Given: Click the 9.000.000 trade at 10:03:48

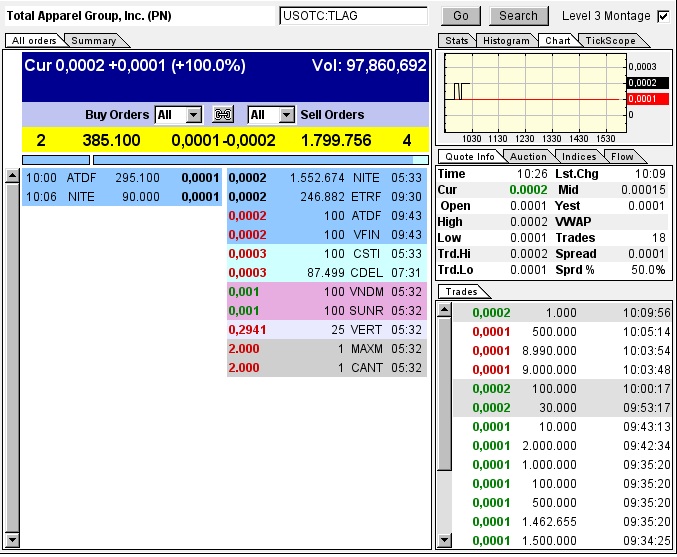Looking at the screenshot, I should [x=562, y=369].
